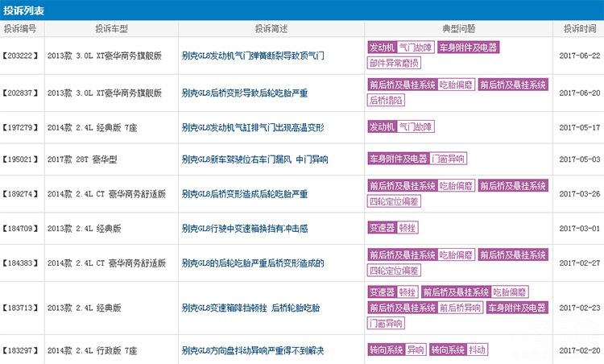Select 变速器 tag in complaint 184709 row
This screenshot has height=364, width=604.
point(382,229)
